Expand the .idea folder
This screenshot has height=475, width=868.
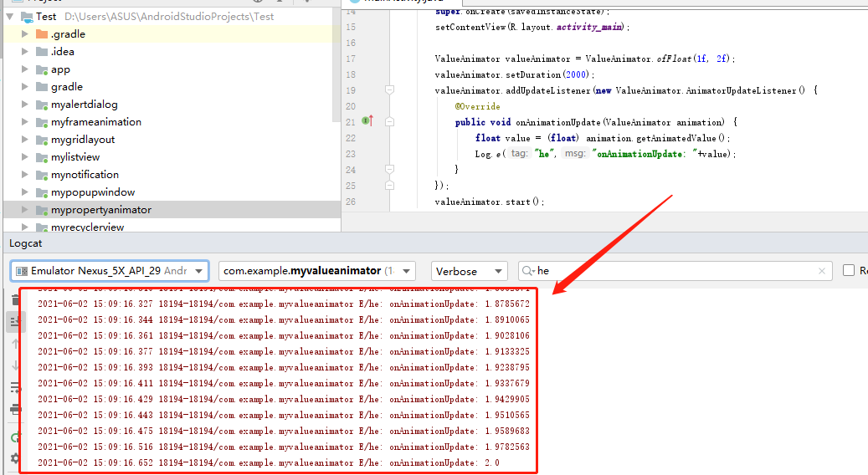25,51
